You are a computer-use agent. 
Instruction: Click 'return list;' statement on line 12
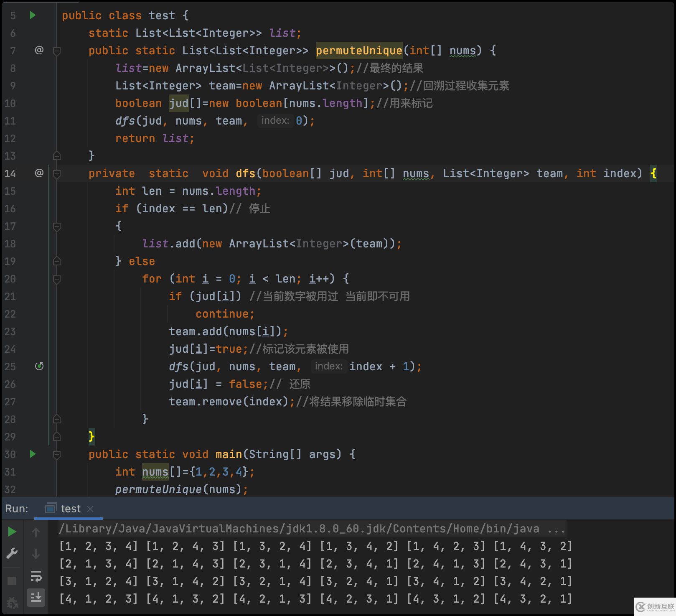coord(155,138)
